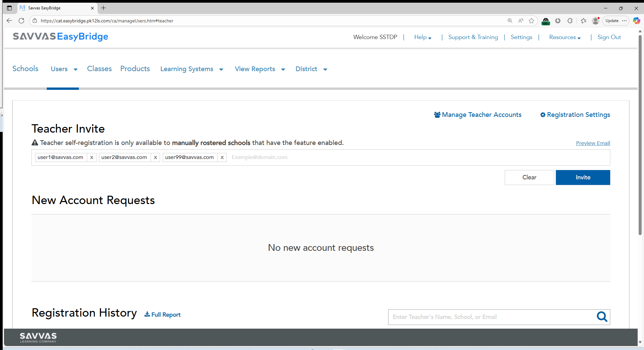Remove user99@savvas.com email chip
This screenshot has width=644, height=350.
click(222, 157)
